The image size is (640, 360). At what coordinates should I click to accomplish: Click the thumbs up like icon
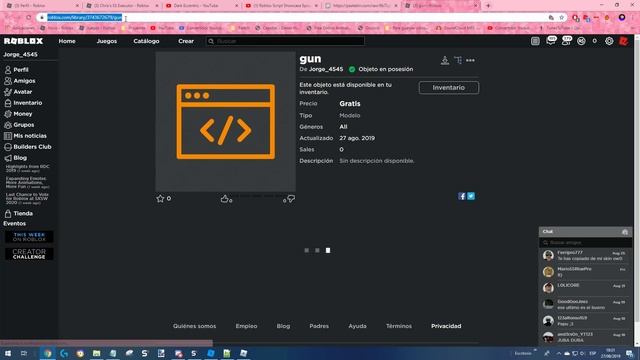(x=224, y=199)
